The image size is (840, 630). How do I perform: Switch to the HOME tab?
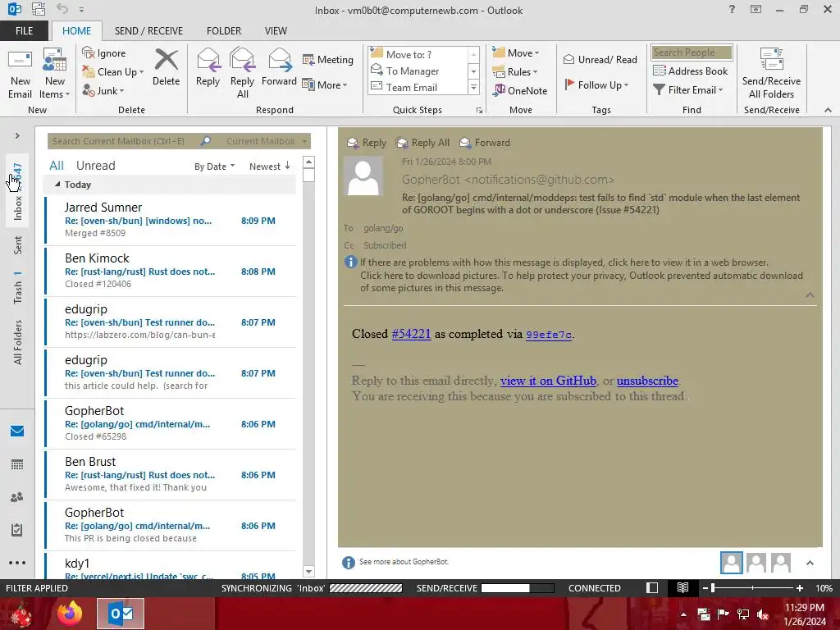(x=76, y=30)
